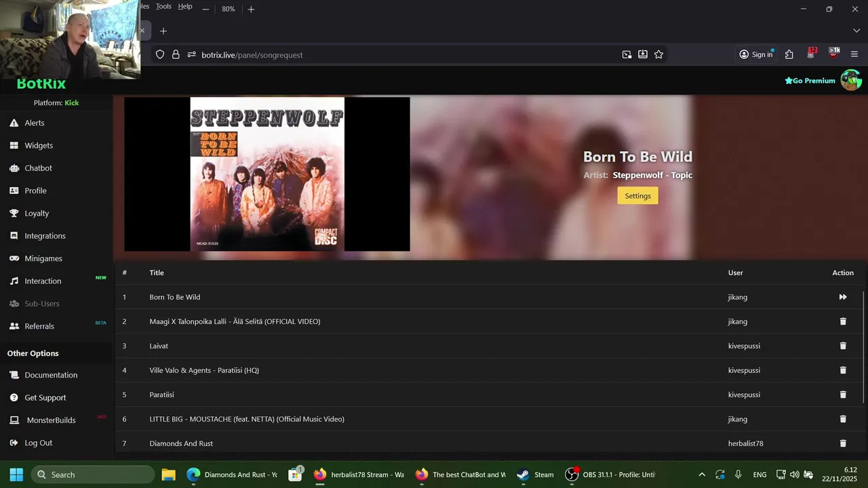Viewport: 868px width, 488px height.
Task: Open File Explorer from taskbar
Action: point(168,474)
